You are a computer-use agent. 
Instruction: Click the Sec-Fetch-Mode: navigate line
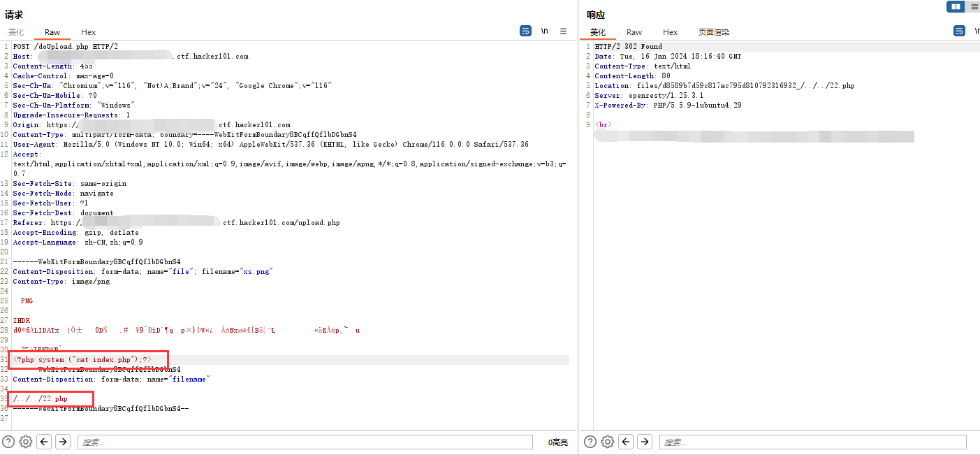point(63,193)
